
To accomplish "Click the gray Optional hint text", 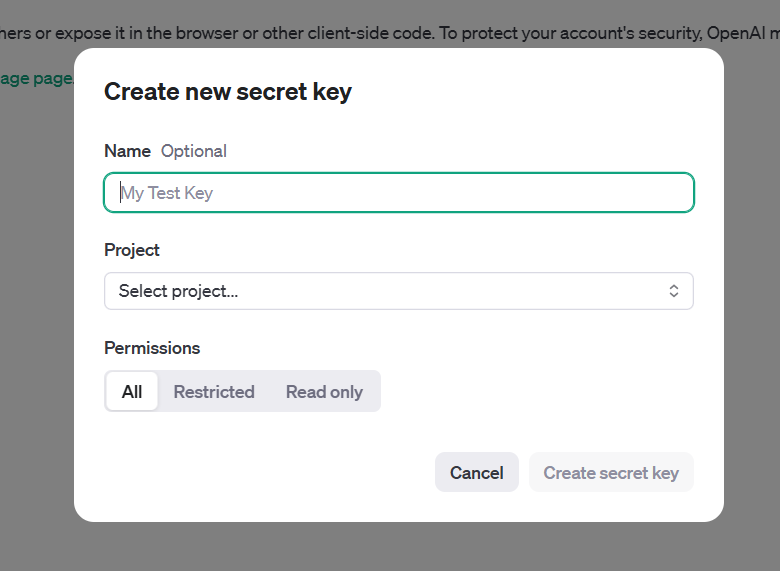I will pos(194,151).
